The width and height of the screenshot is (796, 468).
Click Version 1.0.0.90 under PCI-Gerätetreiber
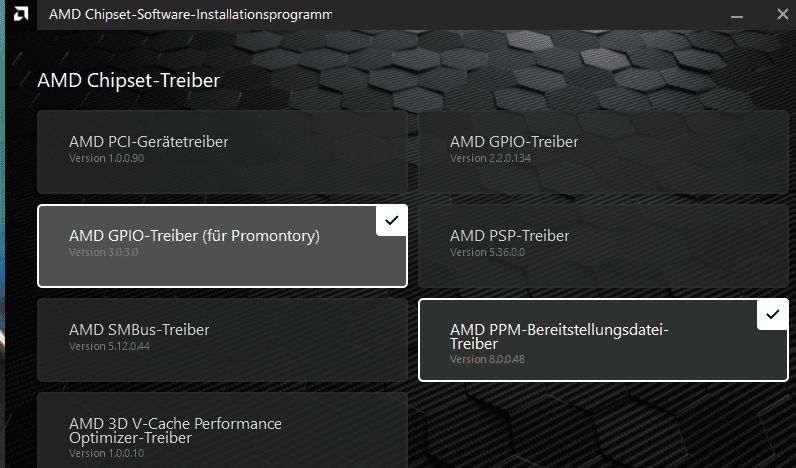[x=106, y=158]
